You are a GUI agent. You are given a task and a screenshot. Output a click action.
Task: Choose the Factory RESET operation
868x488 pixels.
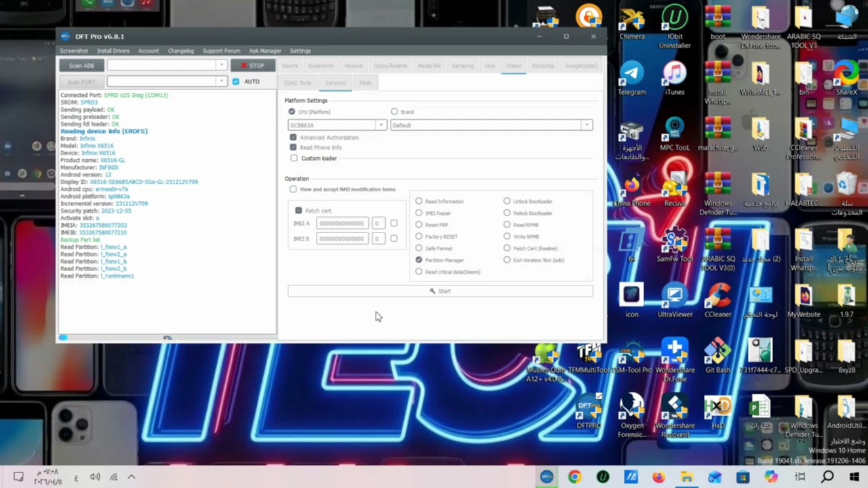[x=418, y=237]
